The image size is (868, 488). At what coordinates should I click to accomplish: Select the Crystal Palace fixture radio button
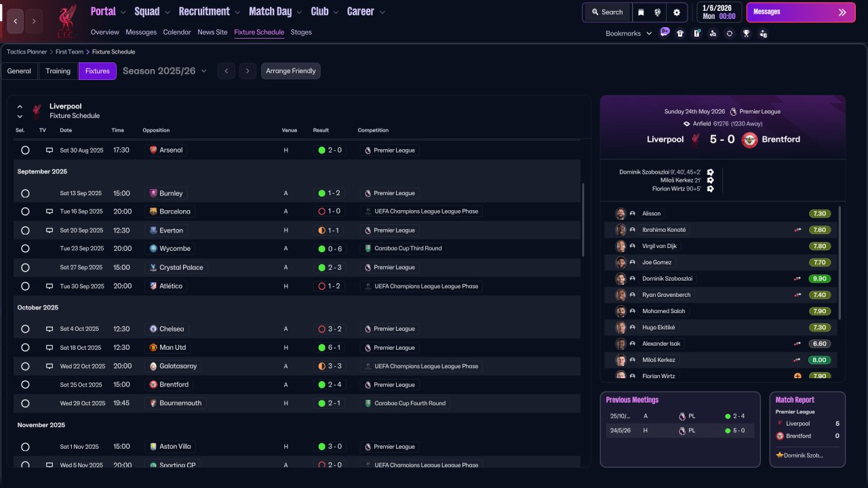click(25, 268)
